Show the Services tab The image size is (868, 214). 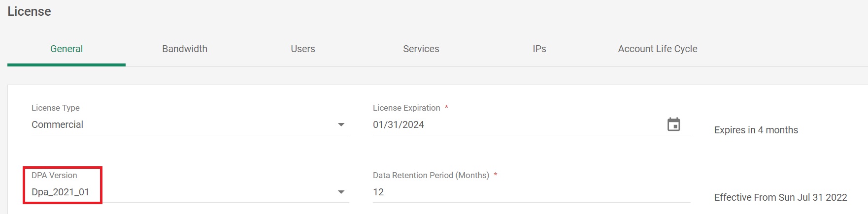(x=421, y=49)
